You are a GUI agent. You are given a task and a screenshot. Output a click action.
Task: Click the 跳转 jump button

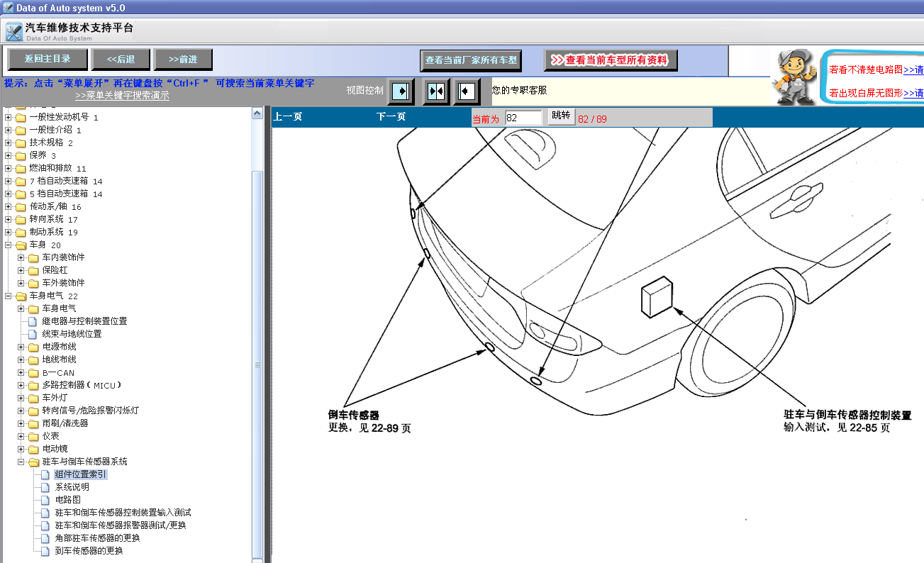561,116
